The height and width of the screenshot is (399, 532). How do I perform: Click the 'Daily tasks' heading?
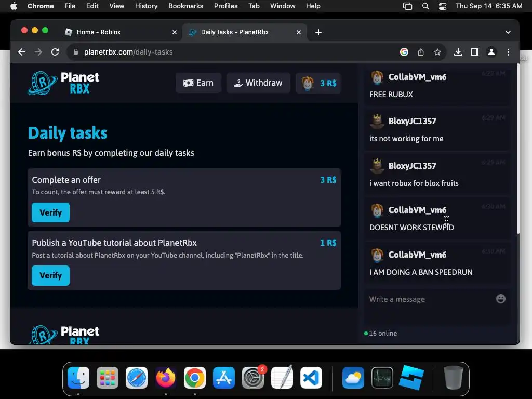pyautogui.click(x=68, y=133)
